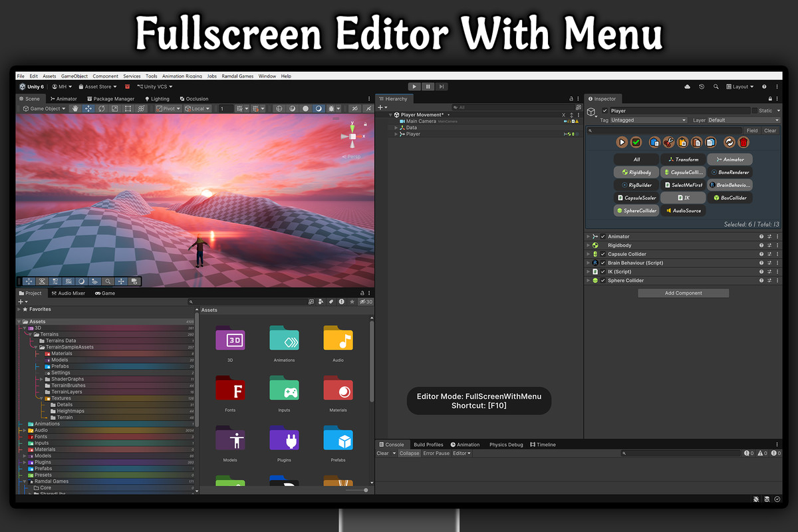Image resolution: width=798 pixels, height=532 pixels.
Task: Toggle the Player active checkbox in Inspector
Action: coord(605,110)
